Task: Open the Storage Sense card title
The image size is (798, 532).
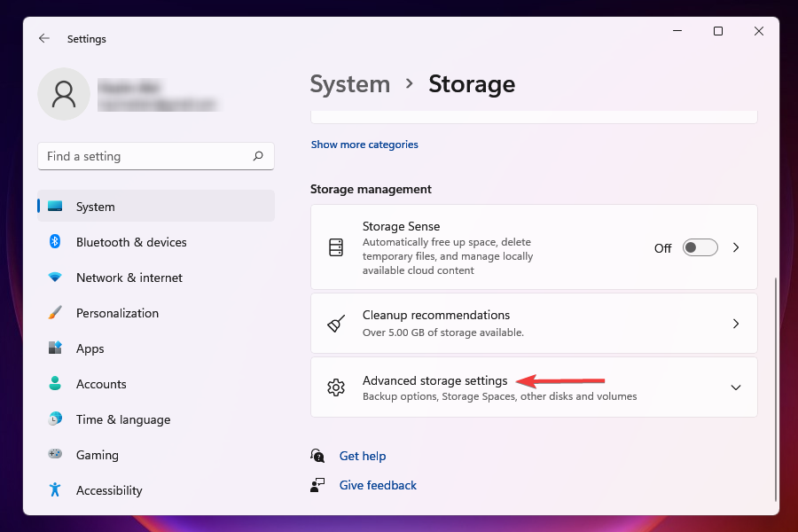Action: tap(401, 226)
